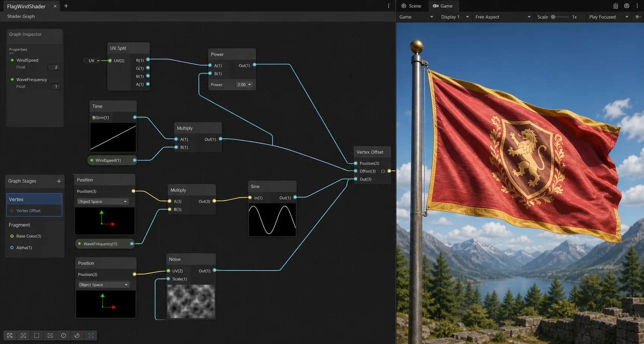This screenshot has width=644, height=344.
Task: Edit the WaveFrequency float value field
Action: pyautogui.click(x=56, y=86)
